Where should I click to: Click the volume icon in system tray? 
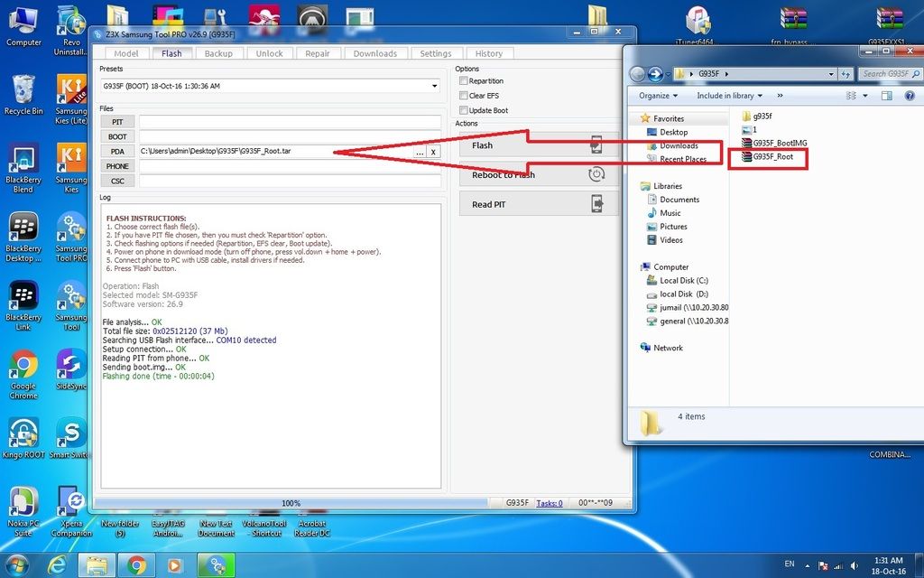pyautogui.click(x=854, y=565)
